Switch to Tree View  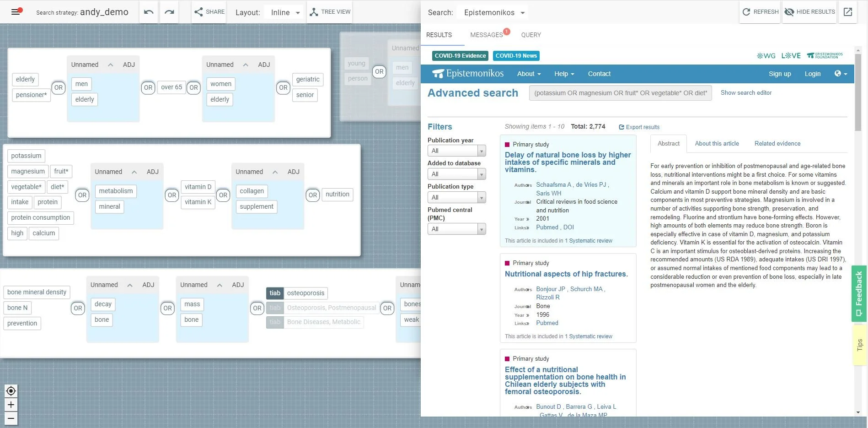(x=330, y=12)
